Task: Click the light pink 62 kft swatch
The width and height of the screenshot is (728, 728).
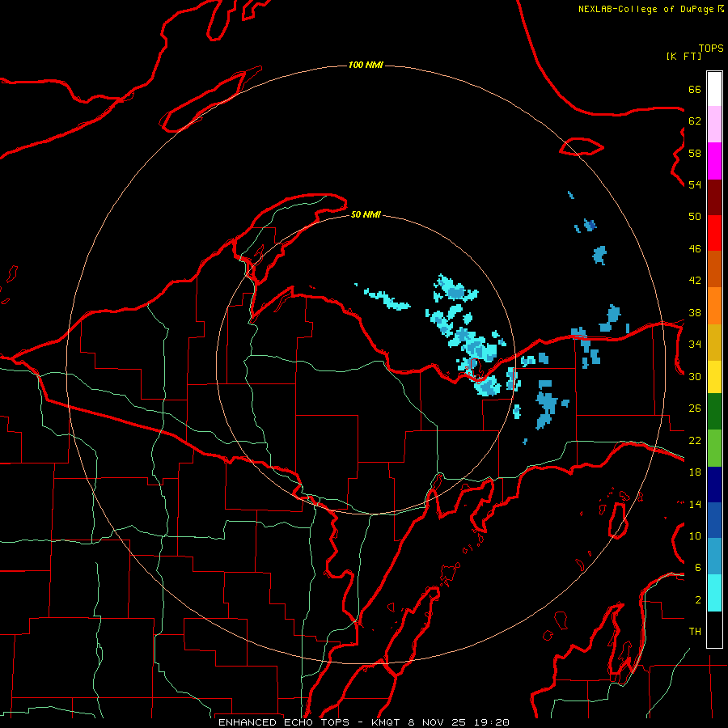Action: pos(714,125)
